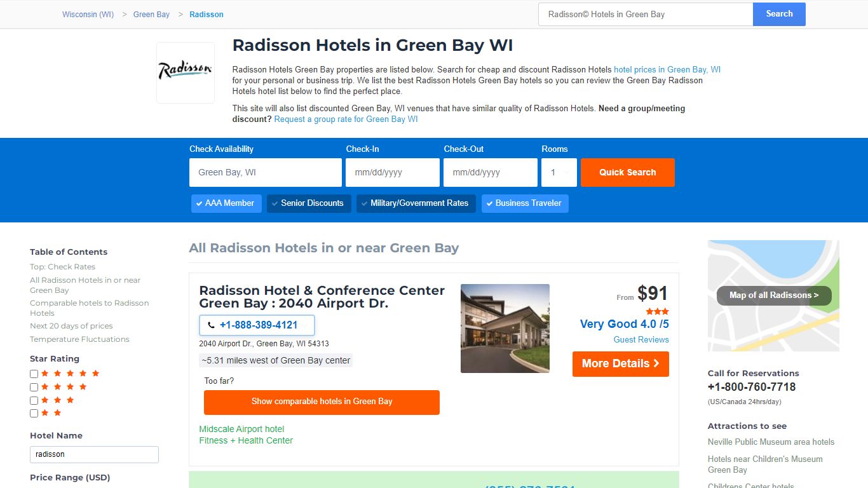Toggle the Senior Discounts option
This screenshot has height=488, width=868.
coord(309,203)
